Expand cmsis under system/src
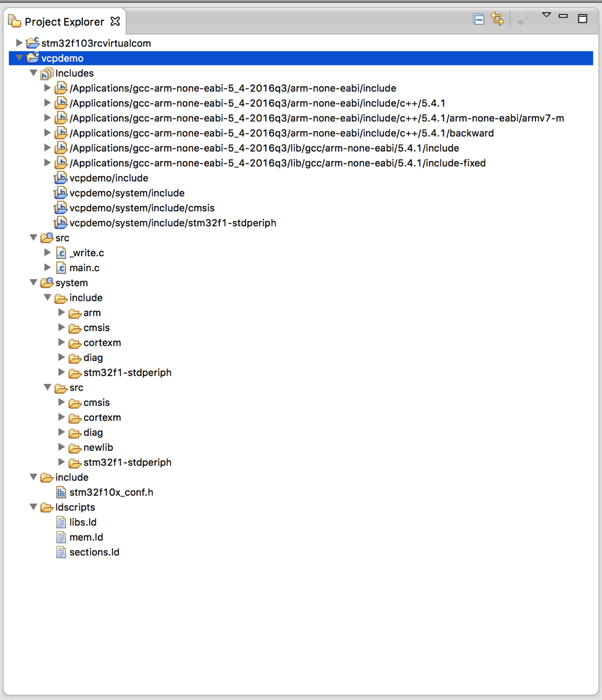 (x=62, y=402)
